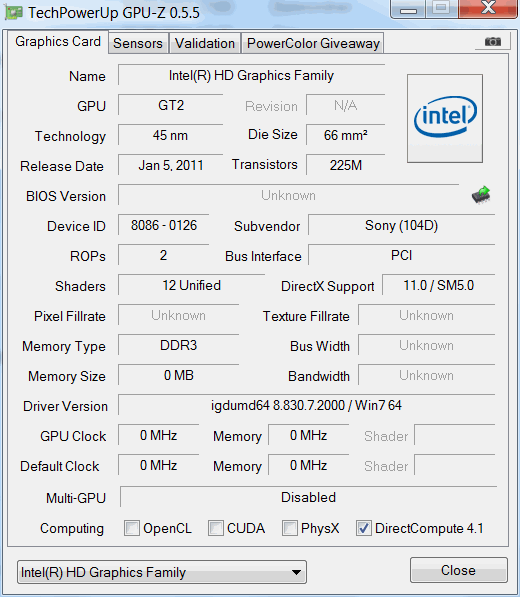Click the Device ID field 8086 - 0126
Image resolution: width=520 pixels, height=597 pixels.
(x=164, y=225)
